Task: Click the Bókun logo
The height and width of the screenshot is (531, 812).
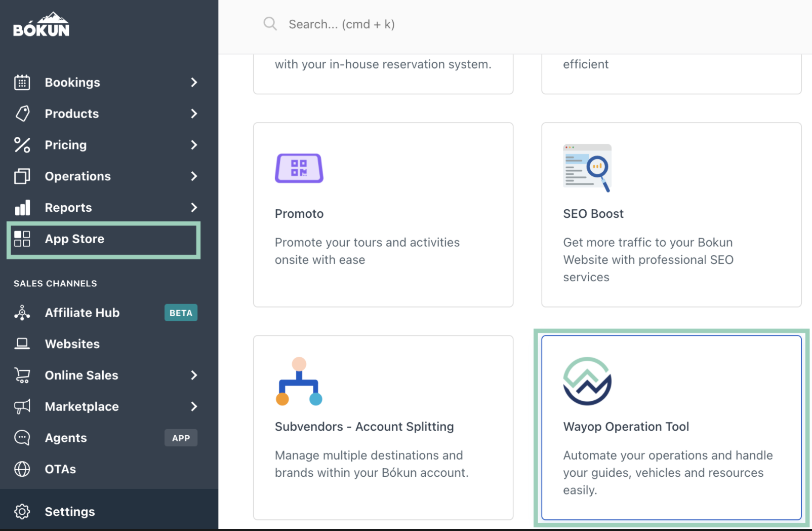Action: pyautogui.click(x=41, y=25)
